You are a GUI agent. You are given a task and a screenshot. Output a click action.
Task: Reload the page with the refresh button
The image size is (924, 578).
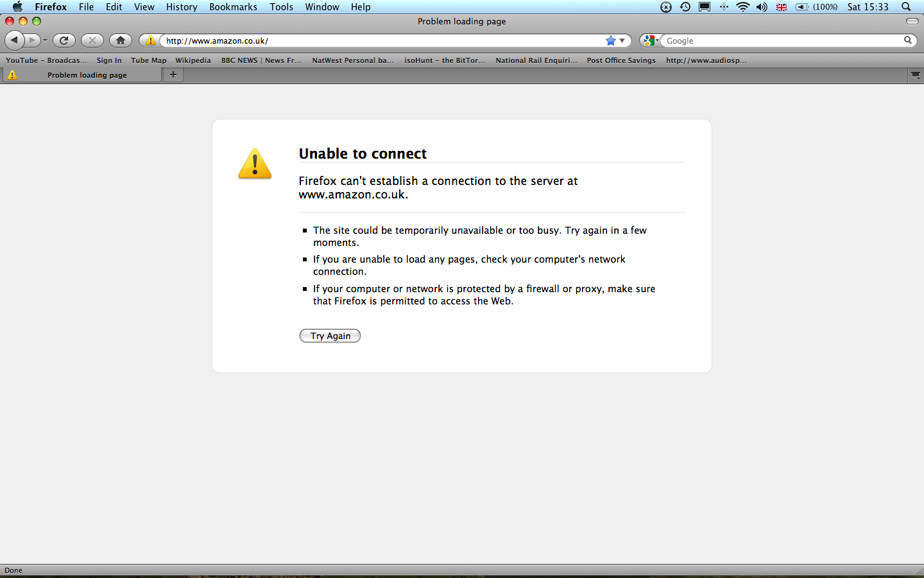64,40
